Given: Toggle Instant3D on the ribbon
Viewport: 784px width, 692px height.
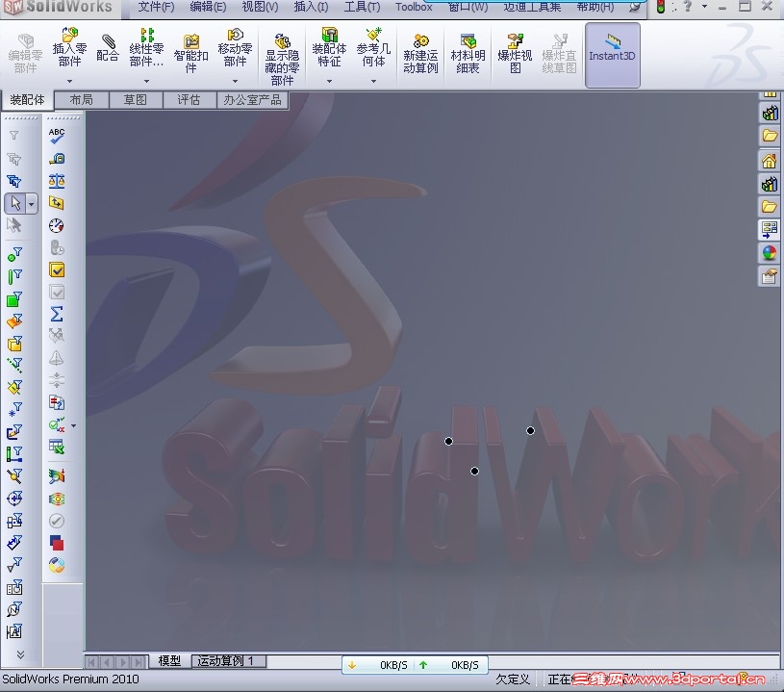Looking at the screenshot, I should pyautogui.click(x=612, y=55).
